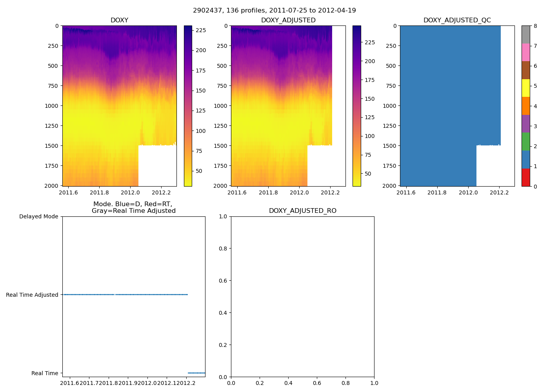Click the brown QC colorbar segment
Image resolution: width=549 pixels, height=392 pixels.
tap(525, 70)
